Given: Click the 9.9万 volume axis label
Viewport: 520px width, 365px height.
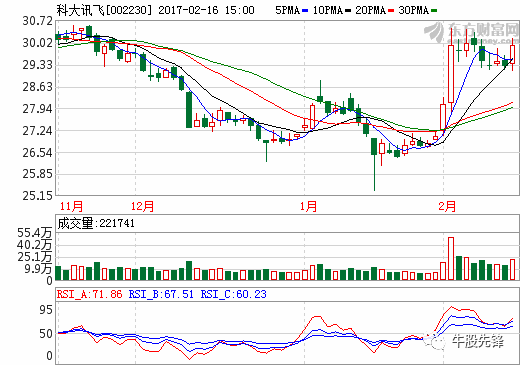Looking at the screenshot, I should point(38,268).
